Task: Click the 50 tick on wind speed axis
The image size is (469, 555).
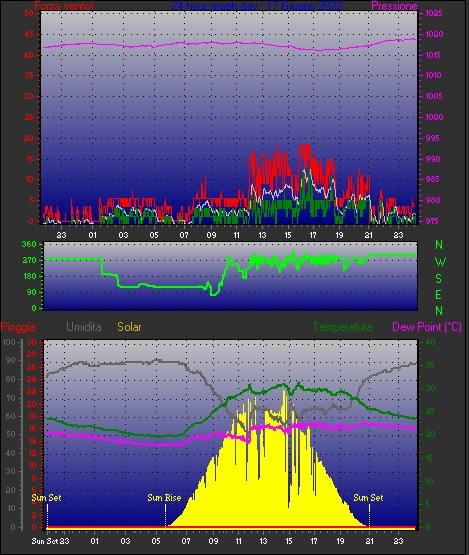Action: (29, 13)
